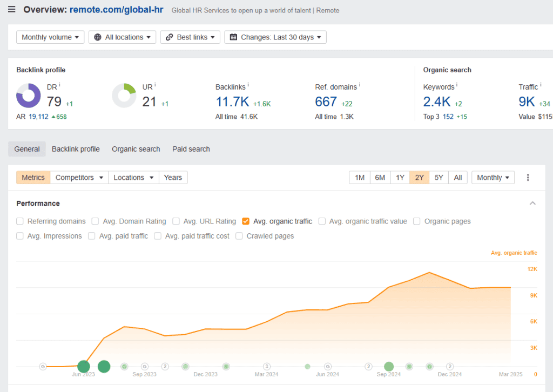The width and height of the screenshot is (553, 392).
Task: Switch to the Backlink profile tab
Action: point(76,149)
